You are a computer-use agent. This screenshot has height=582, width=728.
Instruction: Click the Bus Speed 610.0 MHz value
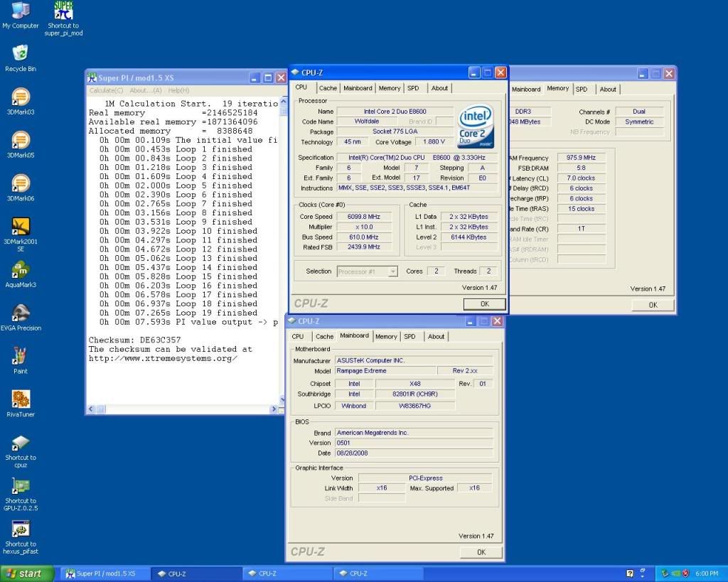[x=364, y=237]
